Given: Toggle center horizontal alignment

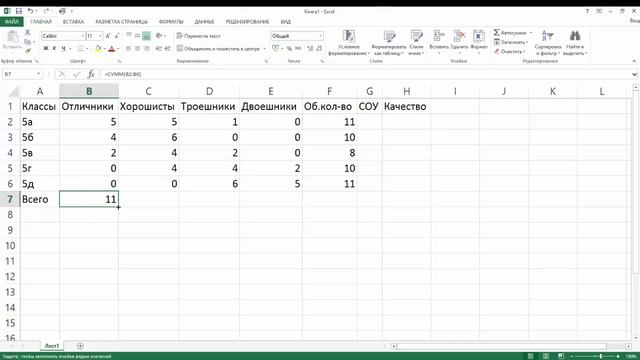Looking at the screenshot, I should 138,49.
